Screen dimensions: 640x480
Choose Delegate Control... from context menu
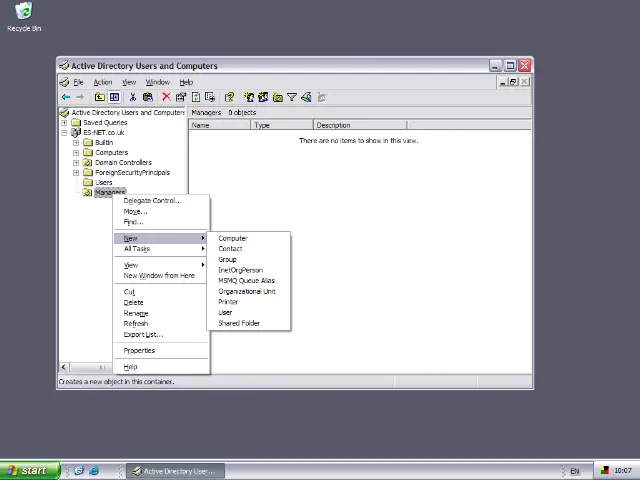(161, 200)
